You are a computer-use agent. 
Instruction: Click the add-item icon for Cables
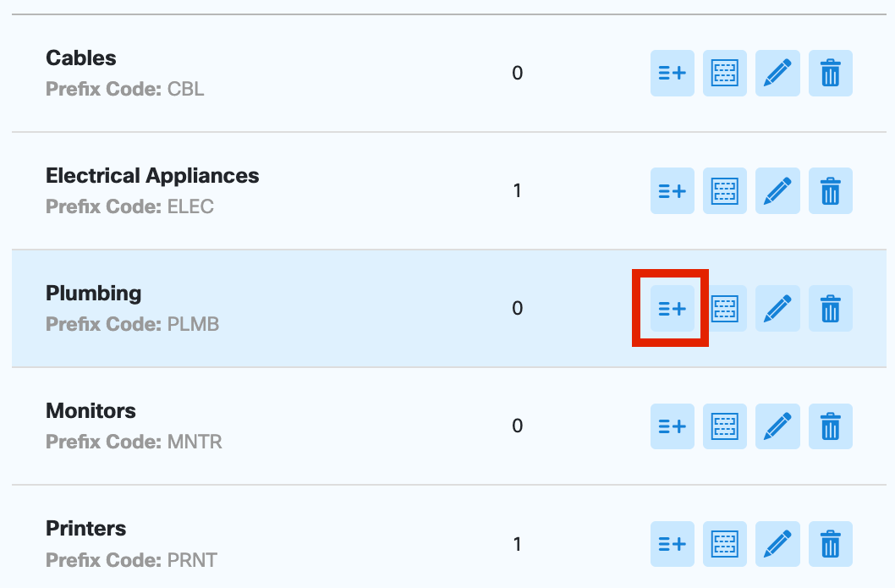[672, 73]
